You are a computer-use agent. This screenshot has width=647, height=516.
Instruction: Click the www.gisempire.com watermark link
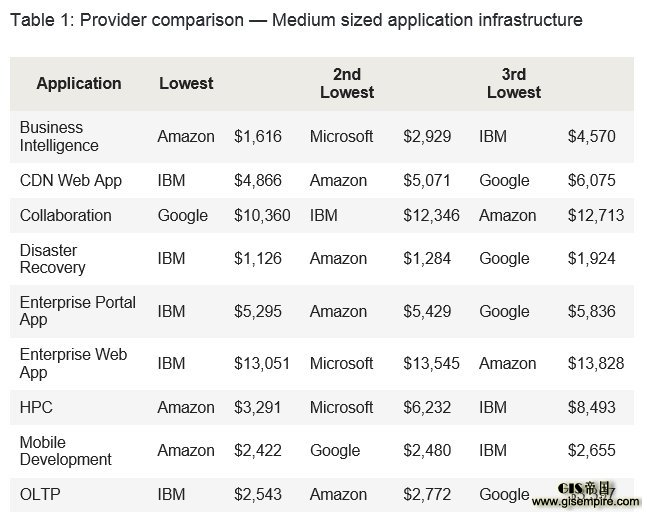point(586,502)
